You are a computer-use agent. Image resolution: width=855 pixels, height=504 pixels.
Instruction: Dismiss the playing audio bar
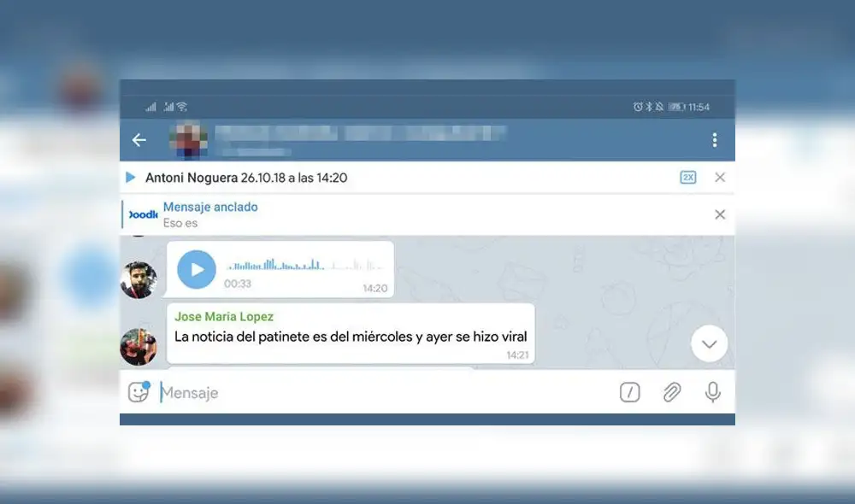[720, 177]
